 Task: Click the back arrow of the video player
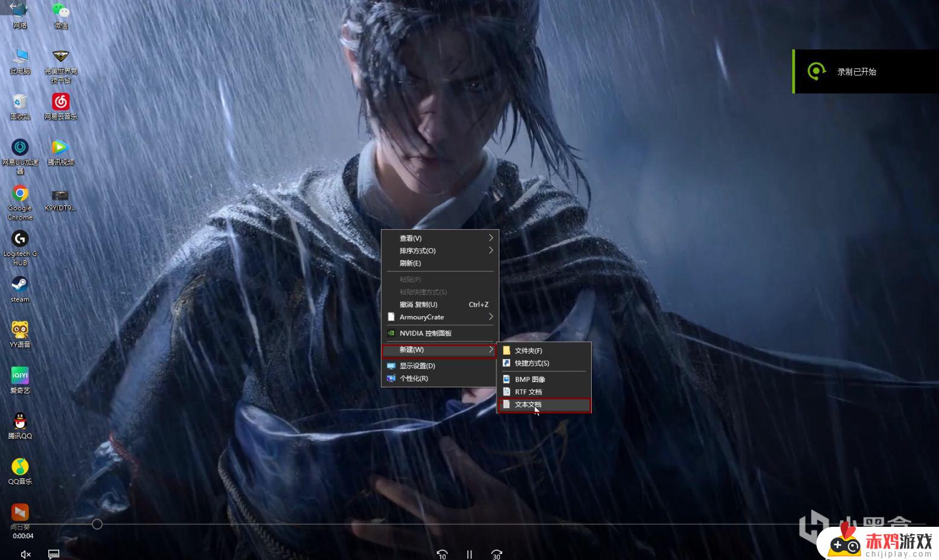click(x=13, y=6)
